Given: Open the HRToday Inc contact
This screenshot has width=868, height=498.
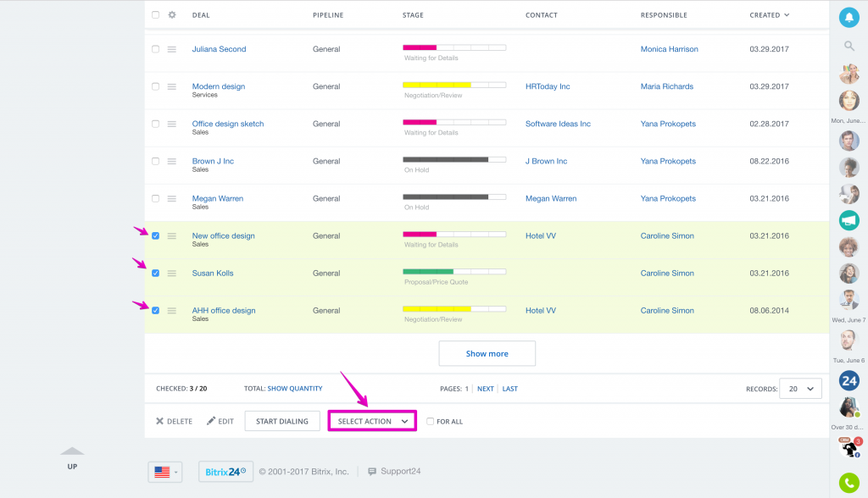Looking at the screenshot, I should 548,86.
